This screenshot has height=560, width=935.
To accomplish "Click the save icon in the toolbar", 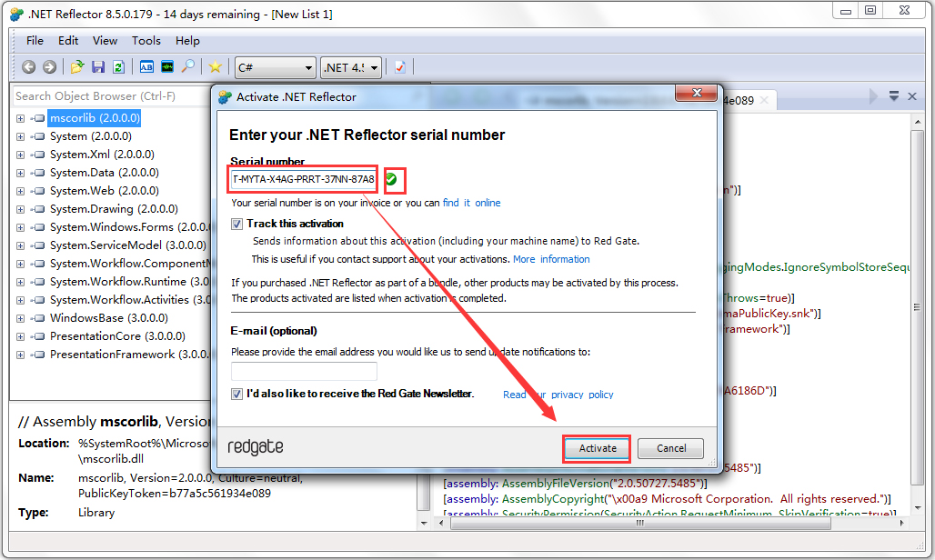I will [98, 66].
